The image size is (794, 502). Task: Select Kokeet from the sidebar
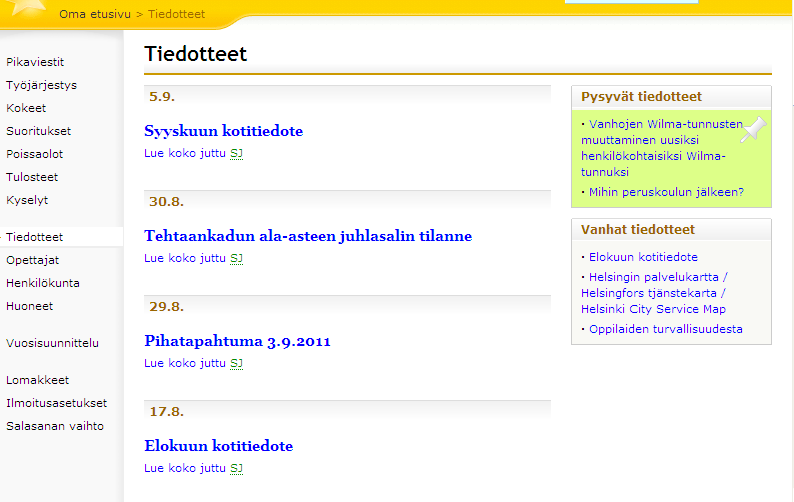tap(26, 108)
